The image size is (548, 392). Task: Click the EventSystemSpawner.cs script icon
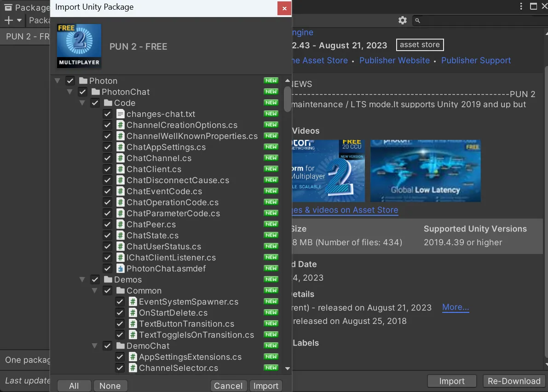pos(133,301)
